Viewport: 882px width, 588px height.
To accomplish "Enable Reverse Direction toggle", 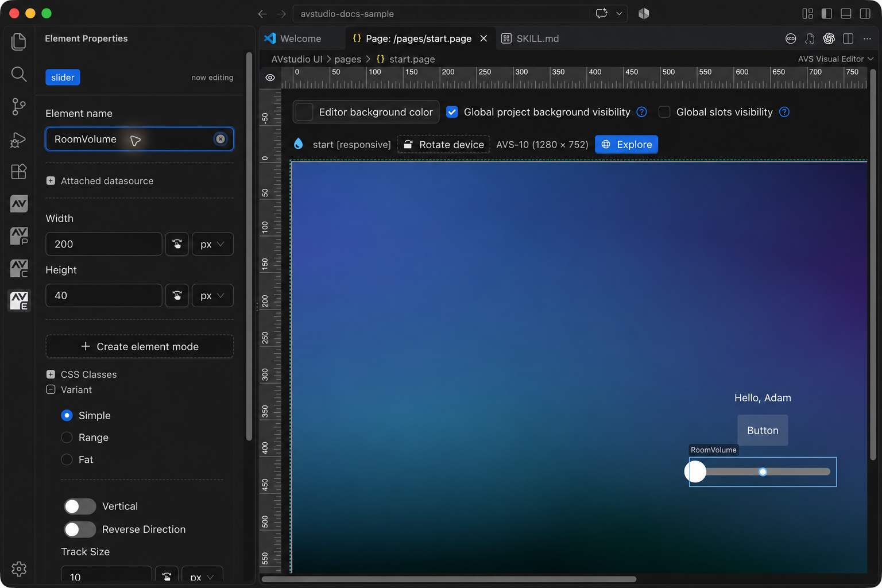I will (x=80, y=529).
